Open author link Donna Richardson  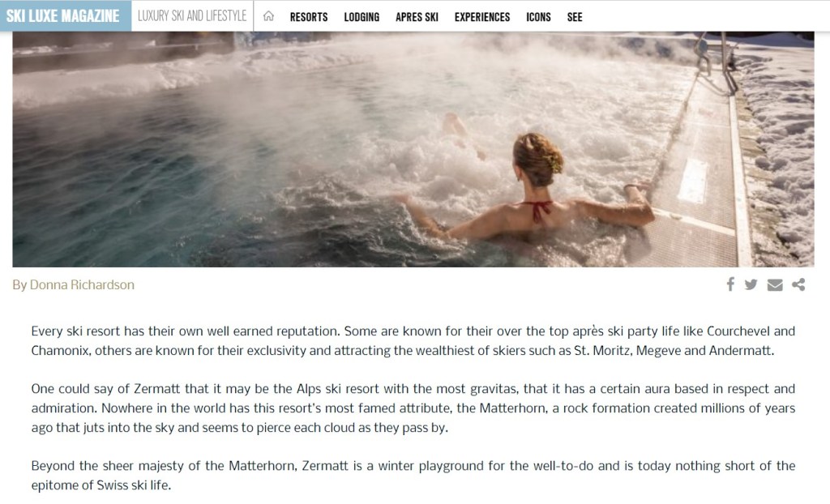click(x=82, y=285)
